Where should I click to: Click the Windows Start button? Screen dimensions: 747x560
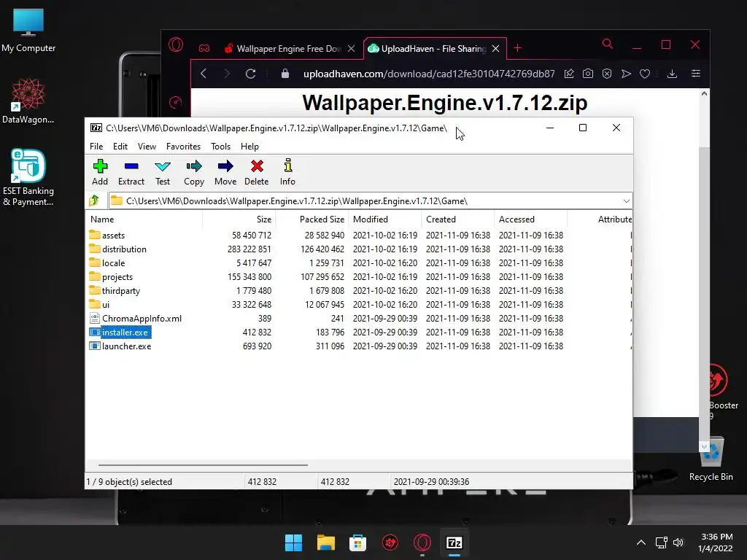tap(293, 542)
